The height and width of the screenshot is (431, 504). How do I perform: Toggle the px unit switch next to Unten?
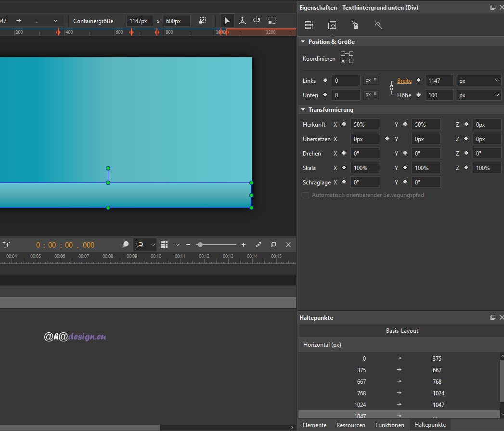[x=371, y=95]
